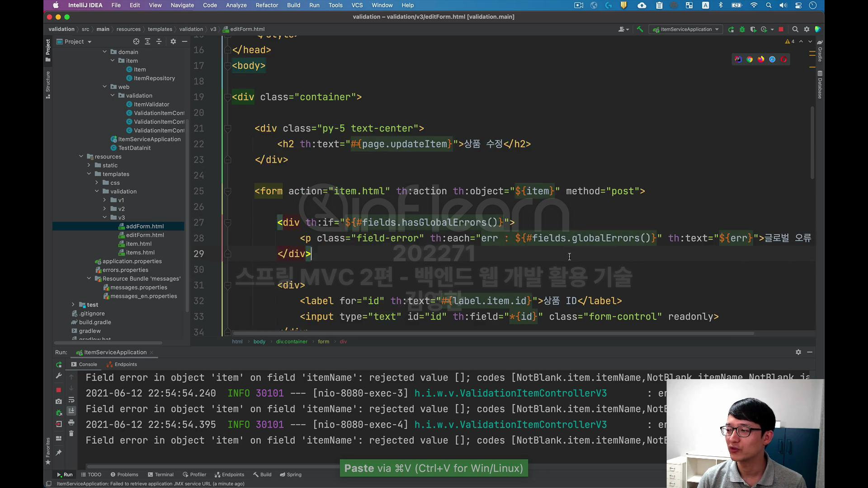Image resolution: width=868 pixels, height=488 pixels.
Task: Print console output with printer icon
Action: pos(71,422)
